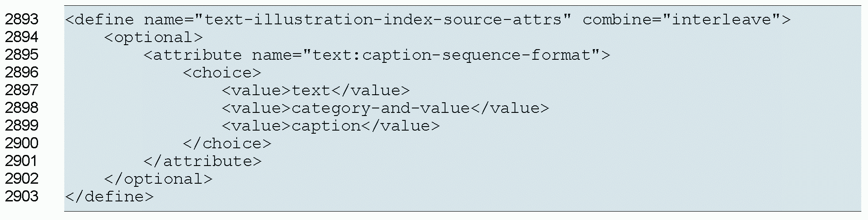Screen dimensions: 868x220
Task: Click the opening <optional> tag
Action: coord(153,38)
